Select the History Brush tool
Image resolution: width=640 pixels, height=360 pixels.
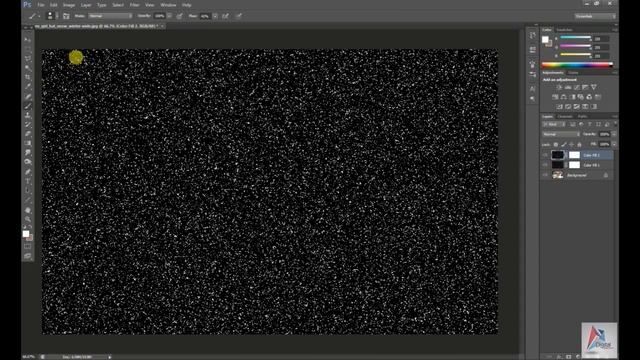tap(28, 124)
